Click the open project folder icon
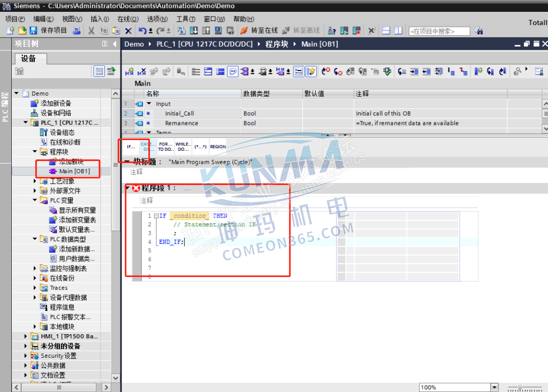 [x=22, y=30]
